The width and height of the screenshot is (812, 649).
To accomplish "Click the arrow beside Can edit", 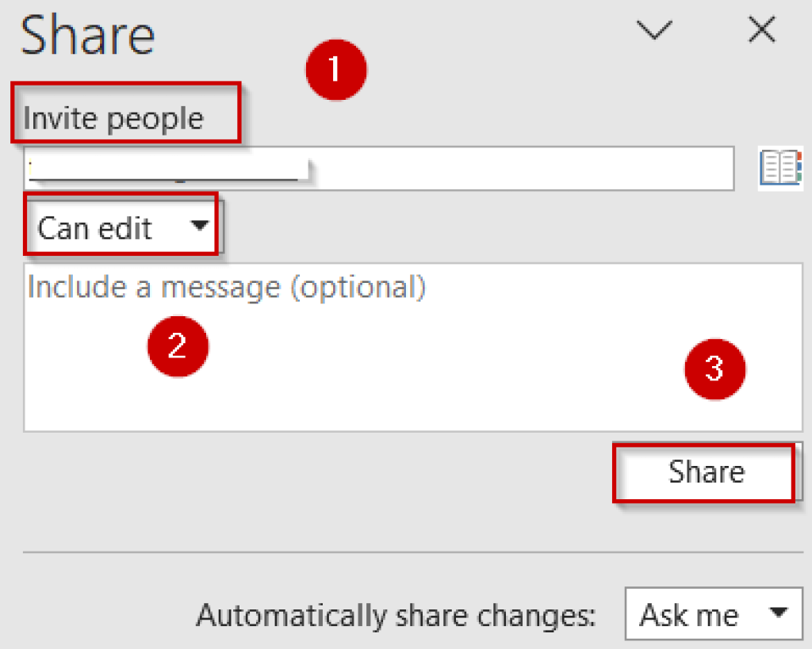I will coord(201,226).
